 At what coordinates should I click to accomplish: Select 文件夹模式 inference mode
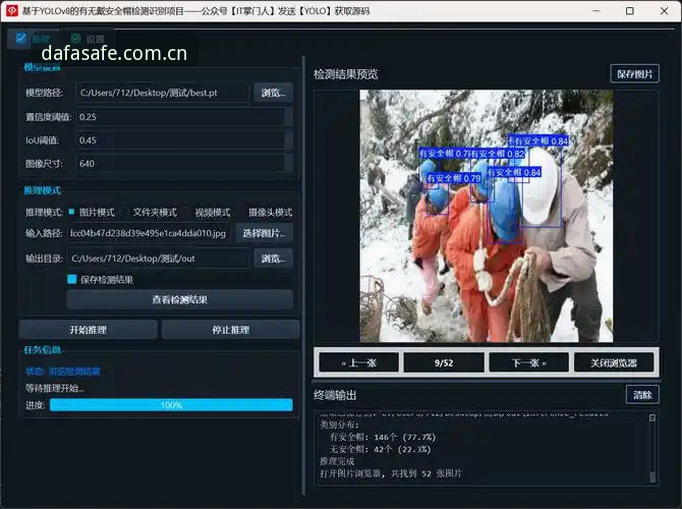pyautogui.click(x=155, y=212)
